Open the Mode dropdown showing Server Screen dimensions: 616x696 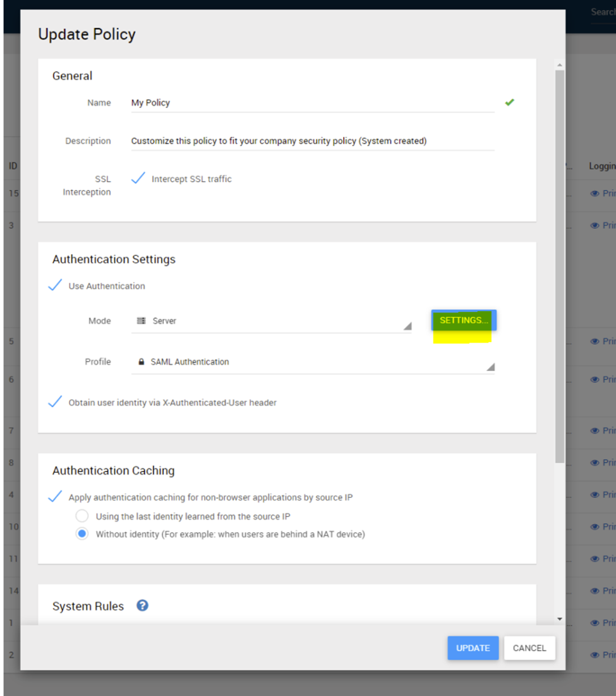(x=272, y=321)
